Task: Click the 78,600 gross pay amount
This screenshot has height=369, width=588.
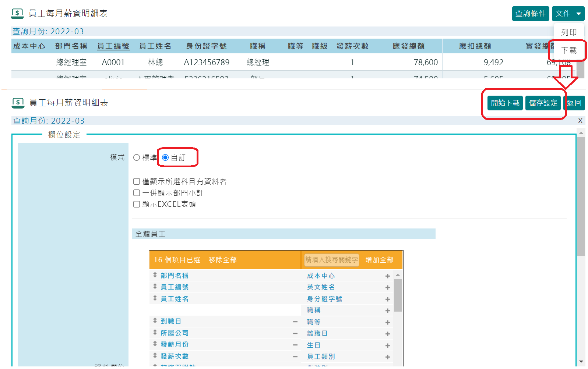Action: coord(426,62)
